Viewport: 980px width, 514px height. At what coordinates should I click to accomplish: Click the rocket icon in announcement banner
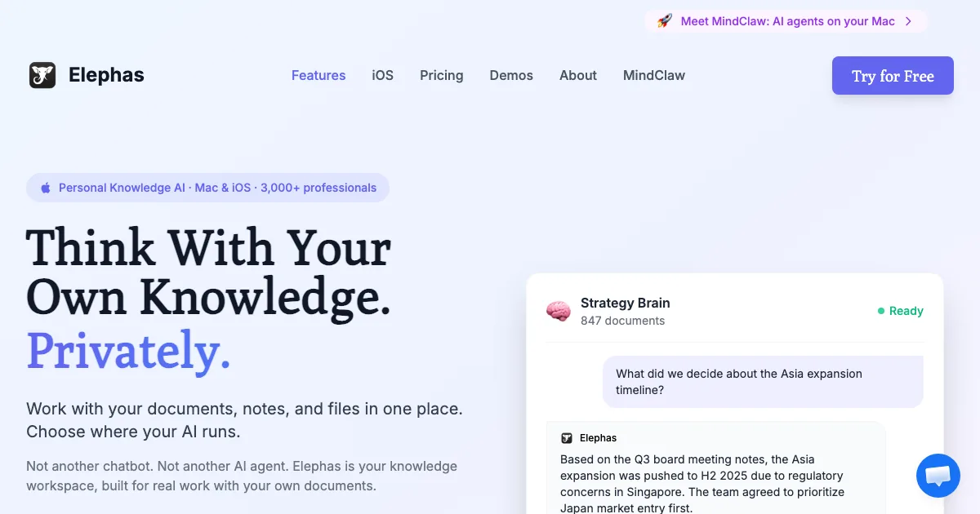(665, 21)
